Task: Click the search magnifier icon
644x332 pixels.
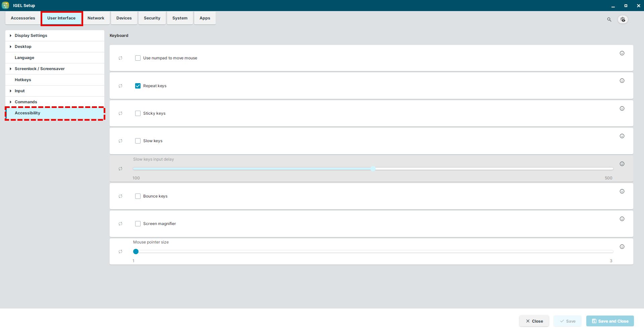Action: click(609, 19)
